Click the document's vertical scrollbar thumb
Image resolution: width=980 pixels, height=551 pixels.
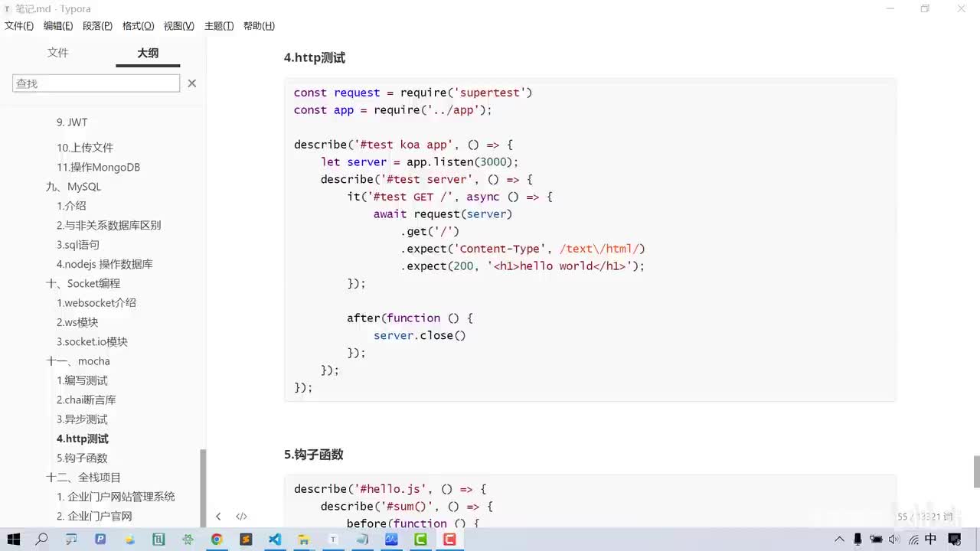click(976, 471)
